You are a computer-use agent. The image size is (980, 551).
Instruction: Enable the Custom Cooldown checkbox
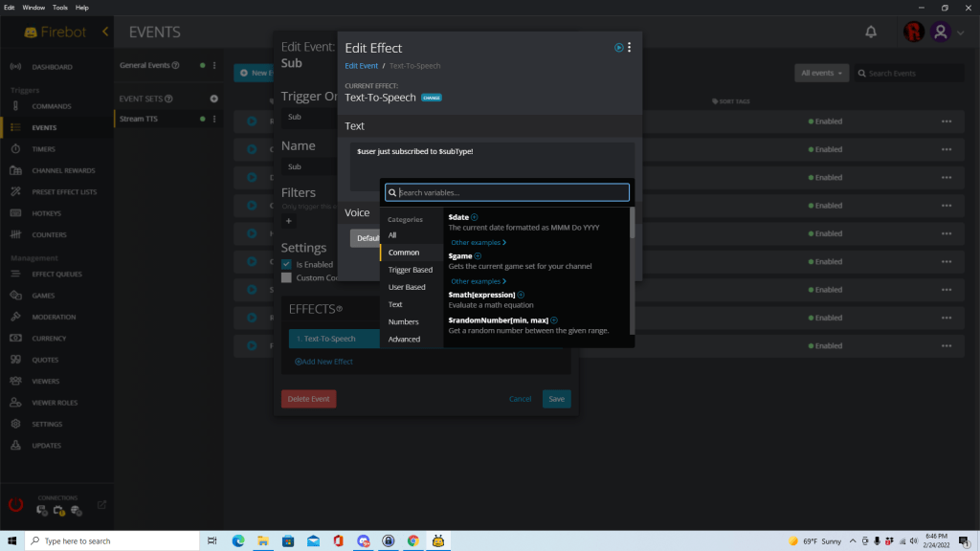(x=284, y=278)
